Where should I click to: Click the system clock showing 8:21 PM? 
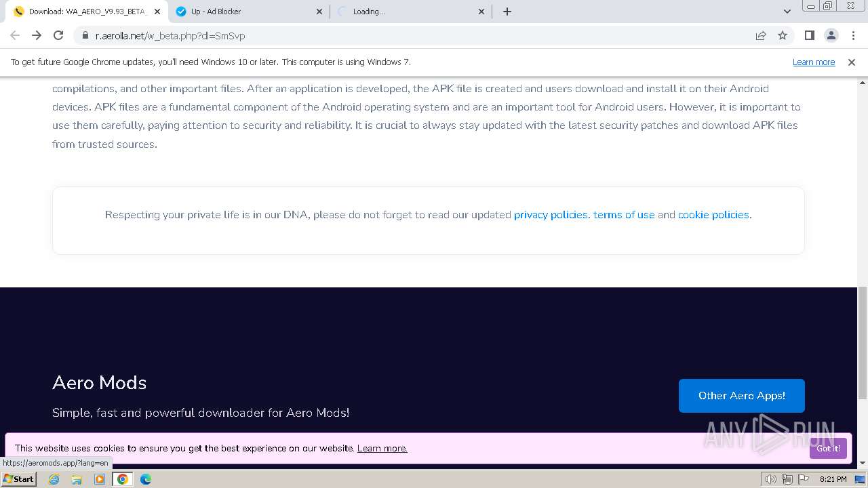click(833, 479)
